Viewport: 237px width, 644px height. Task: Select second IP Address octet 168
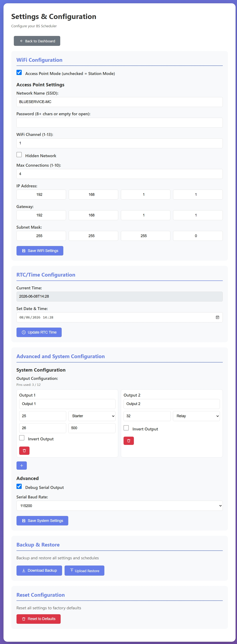(93, 195)
